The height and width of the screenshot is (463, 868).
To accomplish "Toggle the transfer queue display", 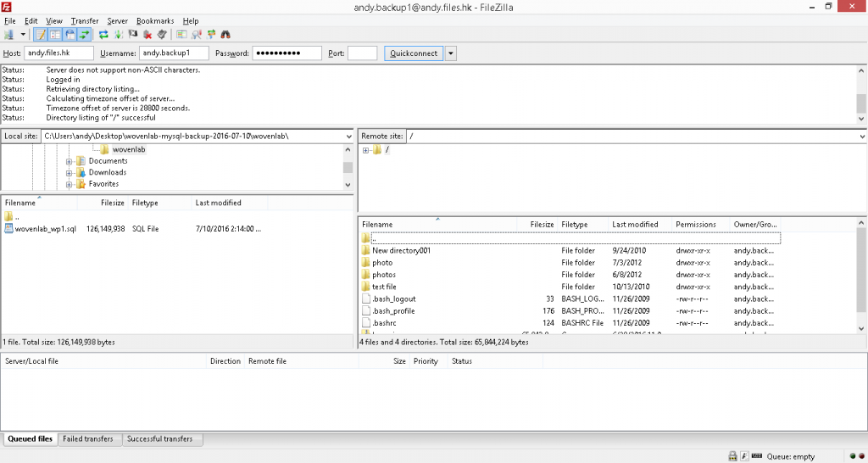I will 84,34.
